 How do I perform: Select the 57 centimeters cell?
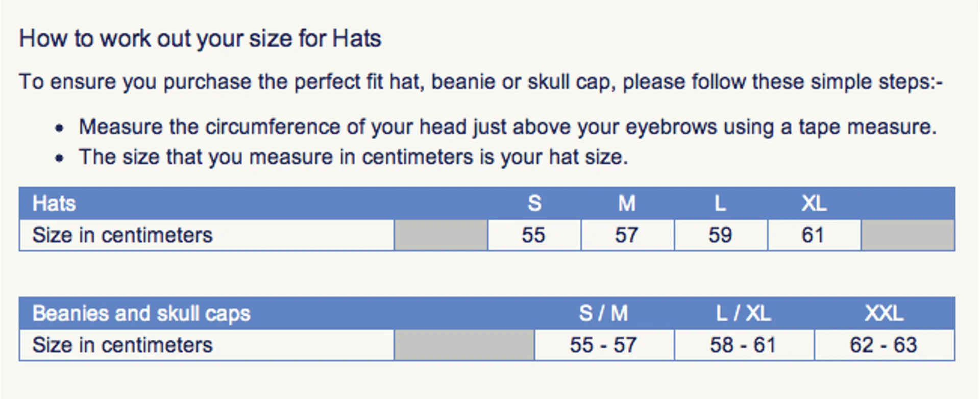click(x=627, y=235)
